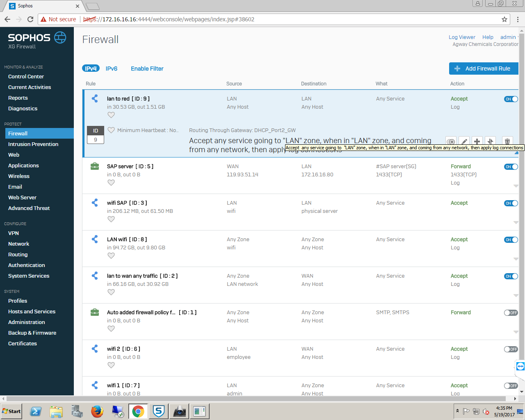Bookmark this page with the star icon
This screenshot has width=525, height=420.
pyautogui.click(x=504, y=19)
